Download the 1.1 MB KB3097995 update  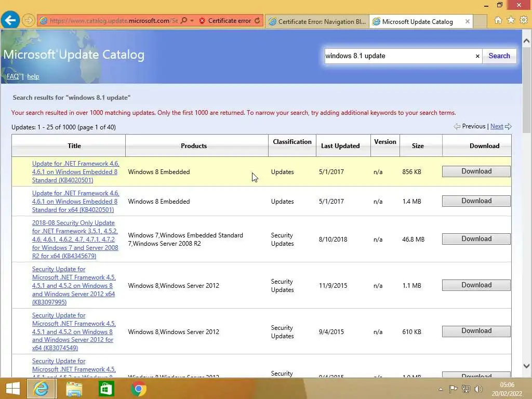476,285
